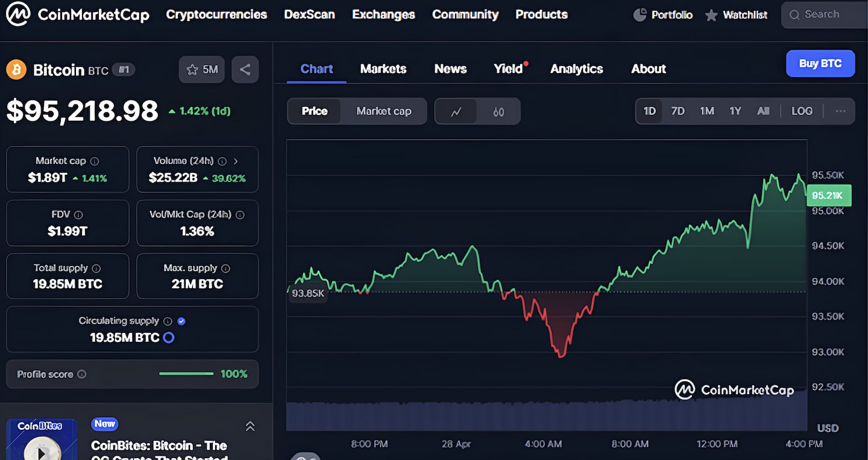The width and height of the screenshot is (868, 460).
Task: Open the Portfolio pie chart icon
Action: 640,15
